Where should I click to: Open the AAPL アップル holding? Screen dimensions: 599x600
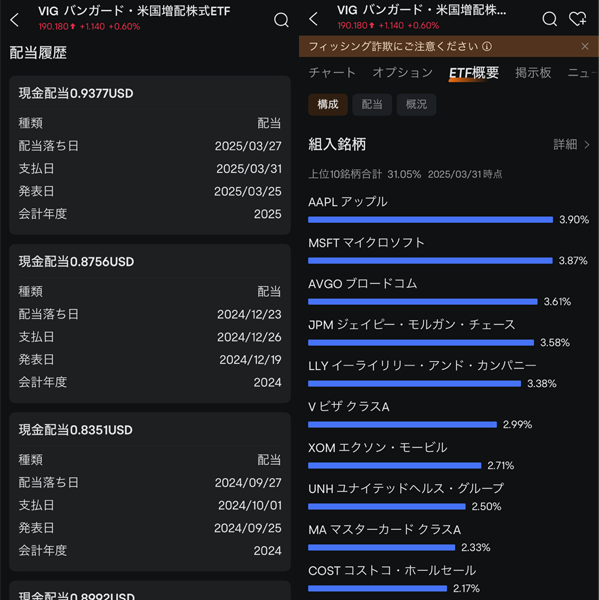point(449,210)
